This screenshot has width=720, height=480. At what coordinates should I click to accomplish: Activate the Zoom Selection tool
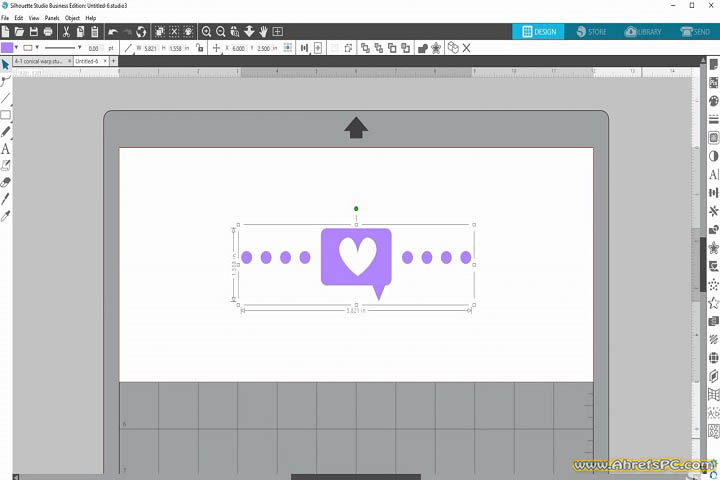tap(235, 32)
